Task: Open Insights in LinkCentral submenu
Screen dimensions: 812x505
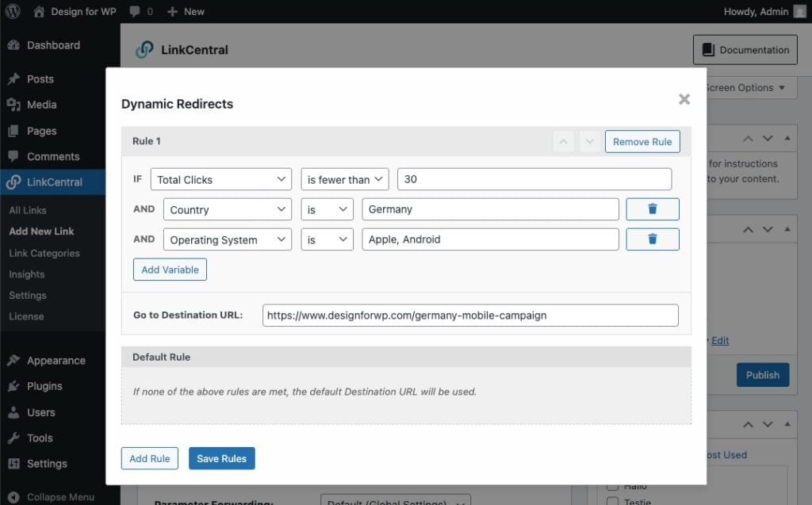Action: point(27,274)
